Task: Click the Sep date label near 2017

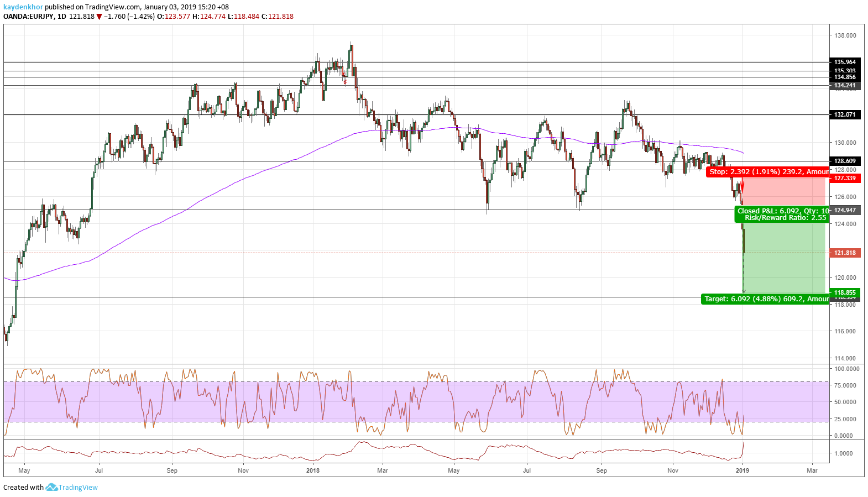Action: coord(172,470)
